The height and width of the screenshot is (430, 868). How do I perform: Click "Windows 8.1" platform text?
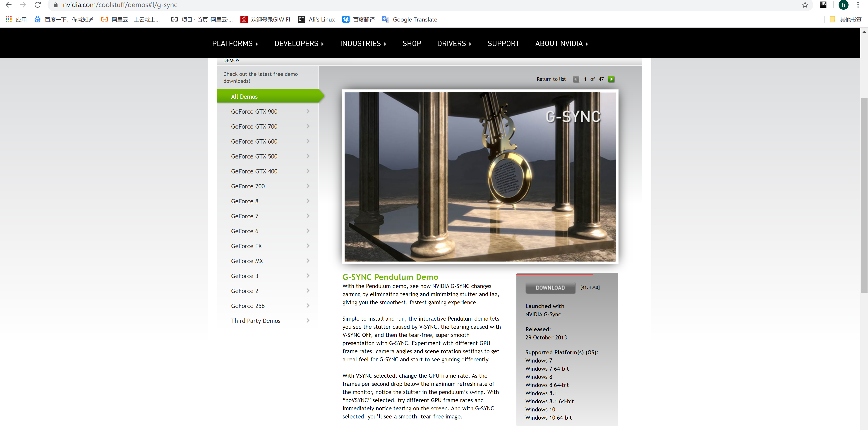coord(541,393)
